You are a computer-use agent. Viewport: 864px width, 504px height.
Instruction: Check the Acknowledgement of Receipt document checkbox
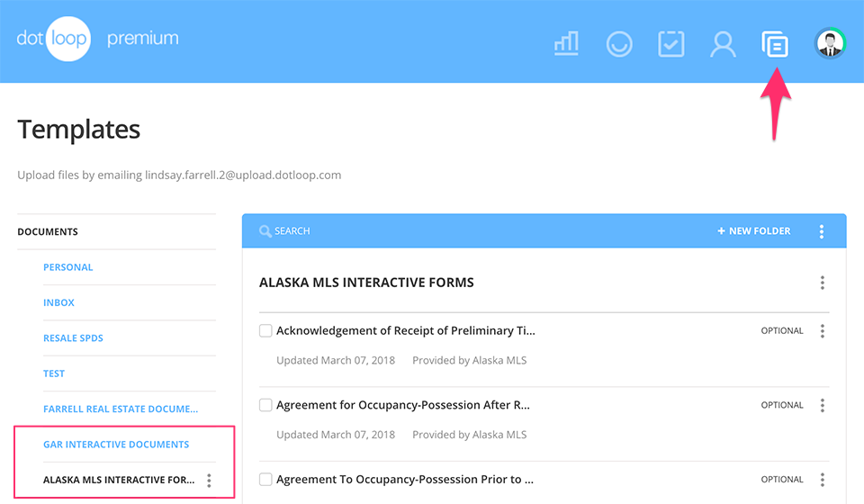click(x=265, y=330)
